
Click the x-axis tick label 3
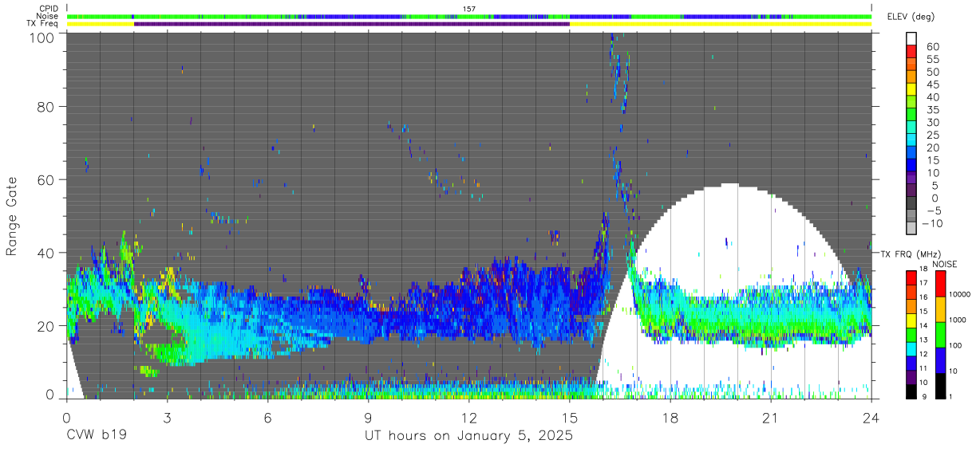167,418
